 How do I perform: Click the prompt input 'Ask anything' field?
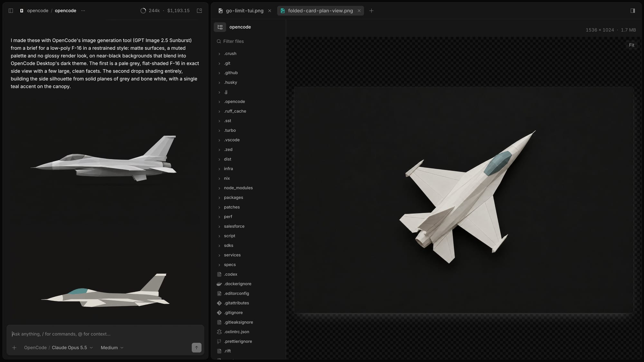[105, 334]
